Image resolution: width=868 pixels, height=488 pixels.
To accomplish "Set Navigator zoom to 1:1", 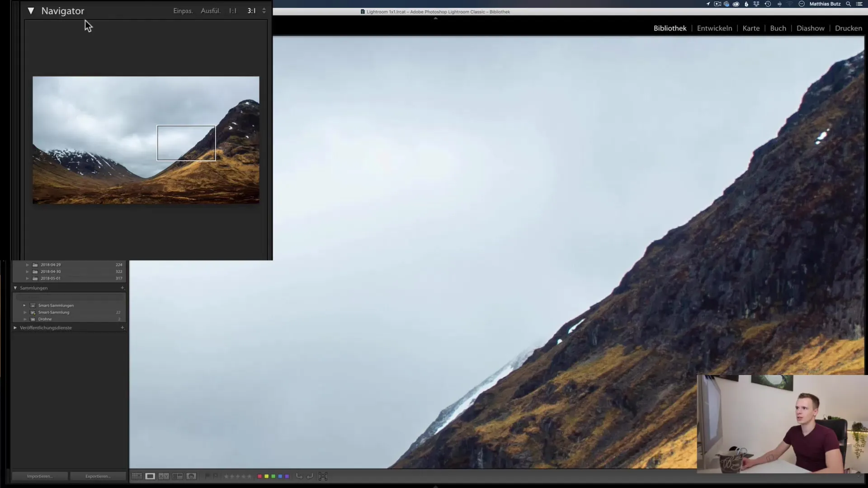I will (x=233, y=11).
